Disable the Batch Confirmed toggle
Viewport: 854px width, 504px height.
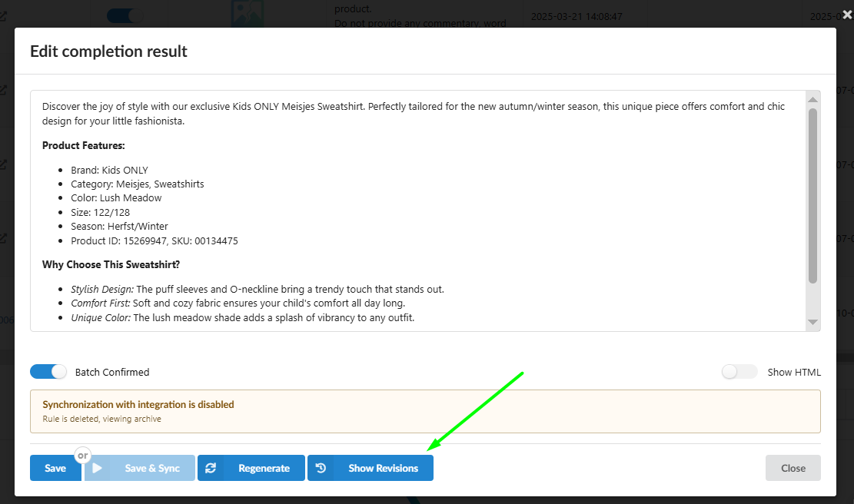(x=48, y=371)
